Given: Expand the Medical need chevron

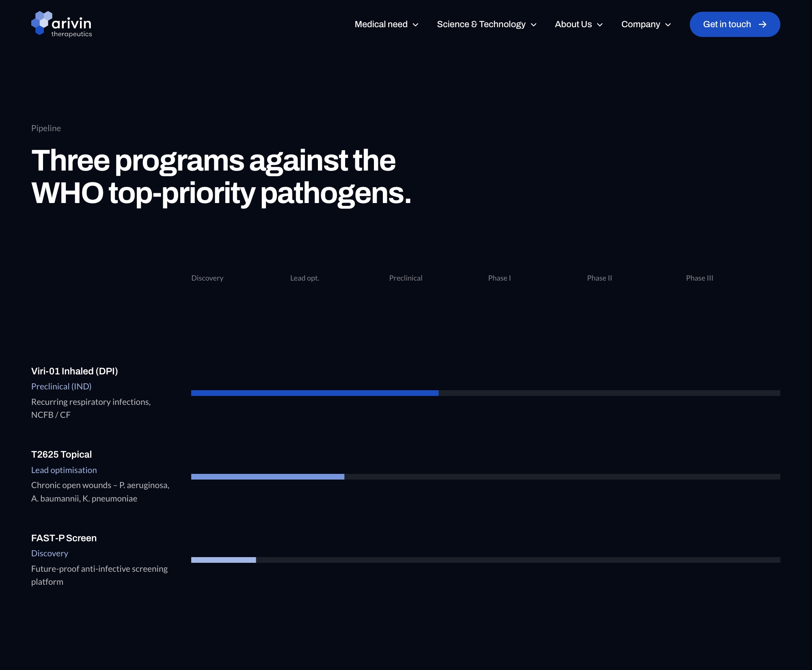Looking at the screenshot, I should click(415, 25).
